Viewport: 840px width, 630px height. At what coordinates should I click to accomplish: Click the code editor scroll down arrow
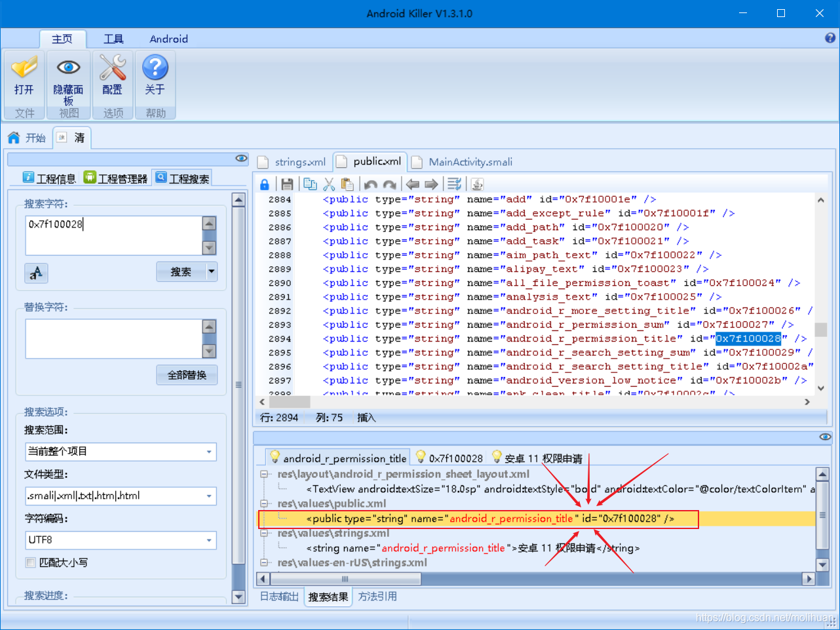(x=820, y=388)
